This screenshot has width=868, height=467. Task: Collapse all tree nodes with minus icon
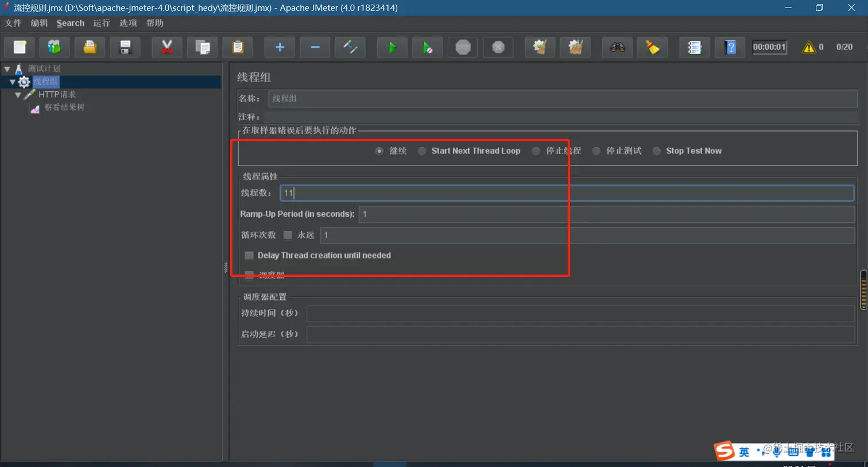pos(315,47)
